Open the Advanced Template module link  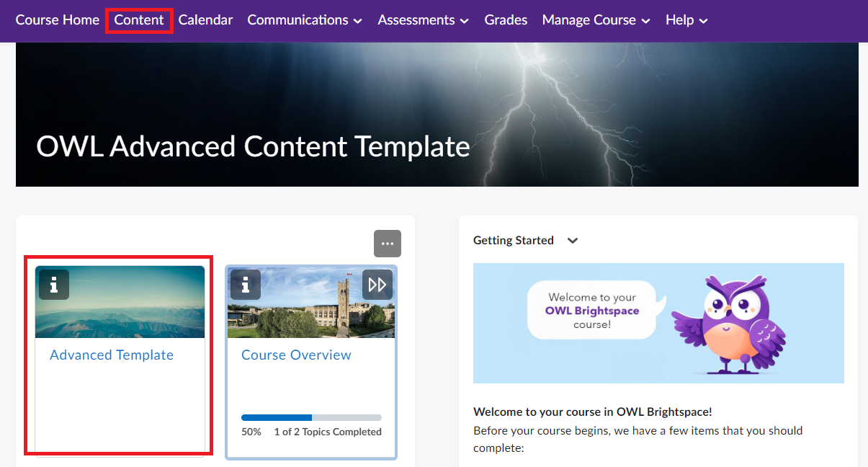point(111,355)
